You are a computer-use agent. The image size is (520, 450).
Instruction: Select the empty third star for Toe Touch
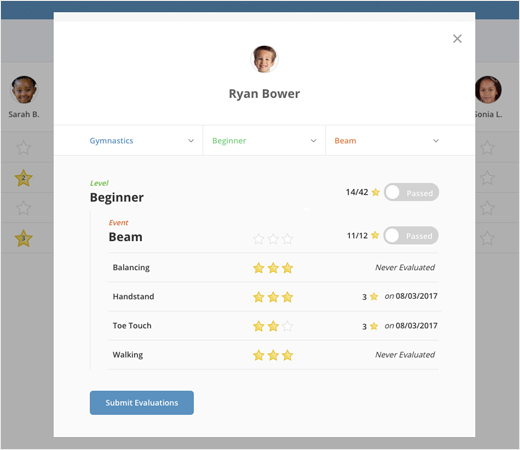[x=287, y=326]
